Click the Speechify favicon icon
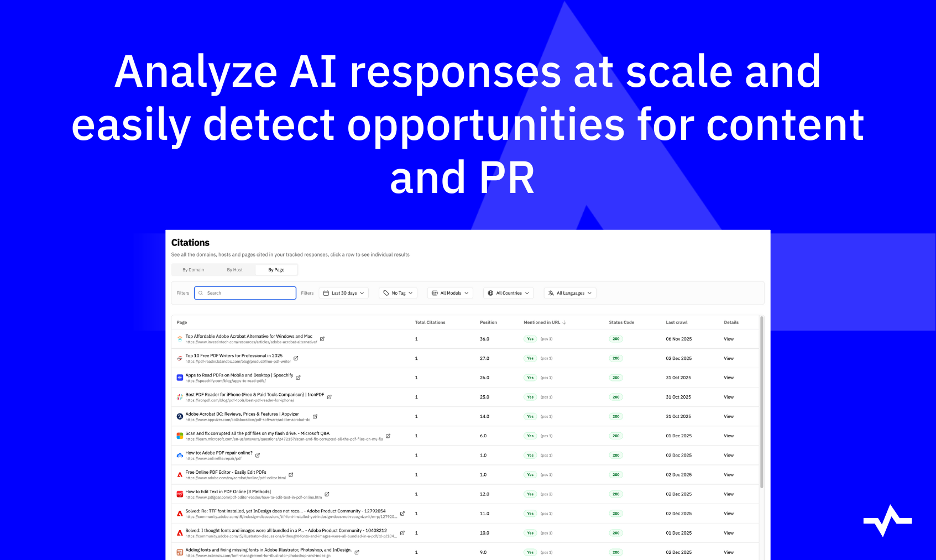The height and width of the screenshot is (560, 936). tap(180, 378)
